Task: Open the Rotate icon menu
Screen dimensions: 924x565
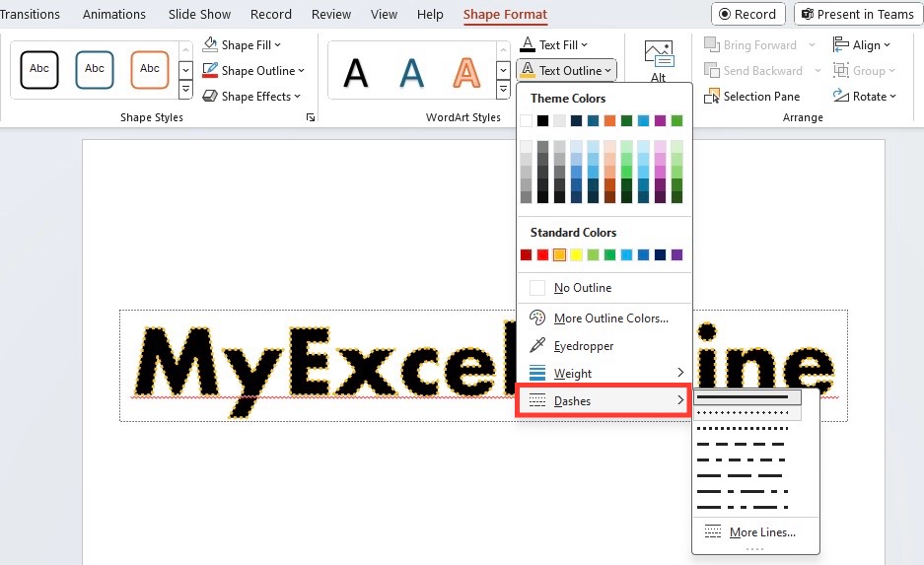Action: 841,96
